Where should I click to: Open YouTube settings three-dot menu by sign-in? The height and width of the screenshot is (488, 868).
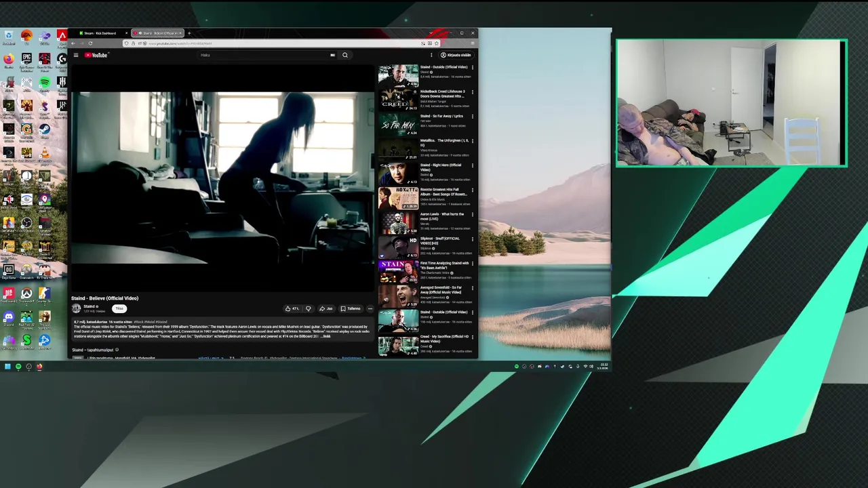431,55
